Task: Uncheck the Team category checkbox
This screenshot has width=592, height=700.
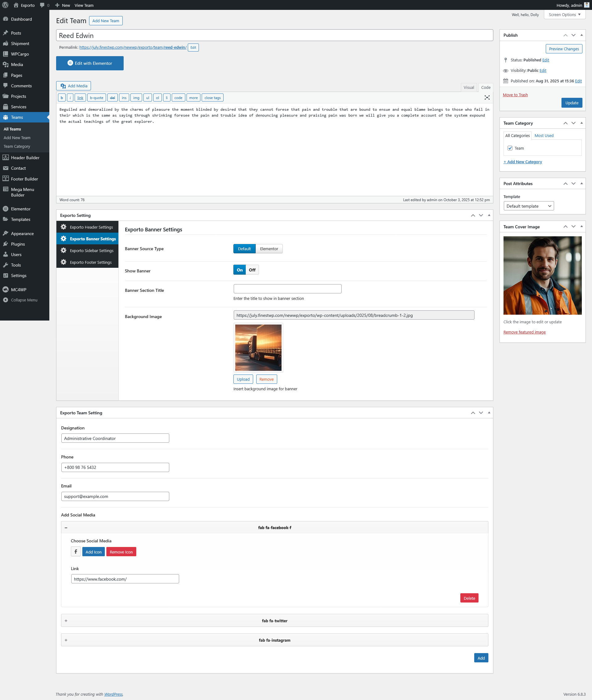Action: [510, 148]
